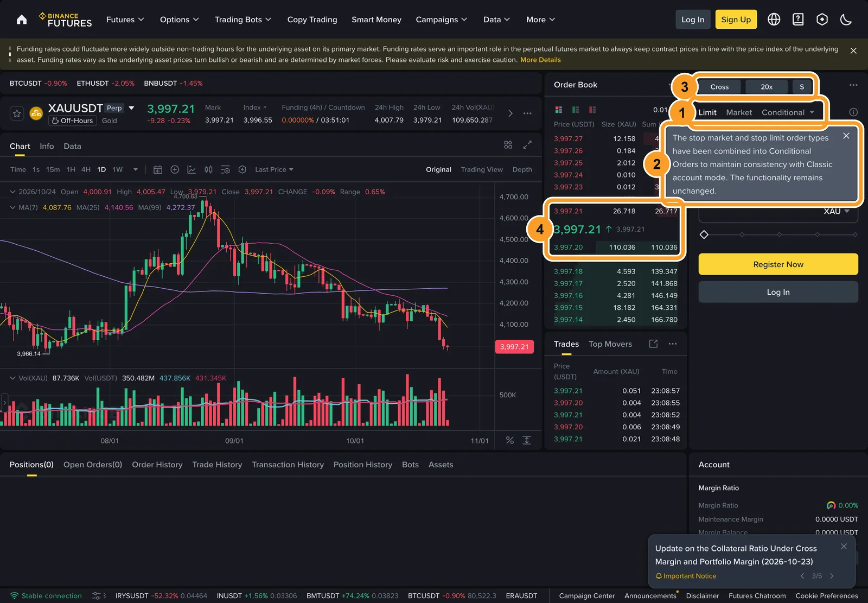Open the 20x leverage setting button

tap(767, 87)
